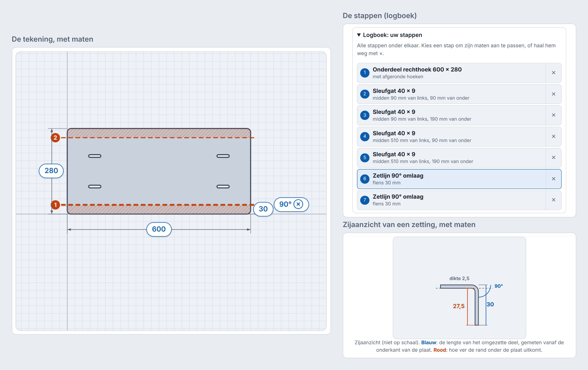Choose step 7 Zetlijn 90° omlaag

pyautogui.click(x=451, y=200)
